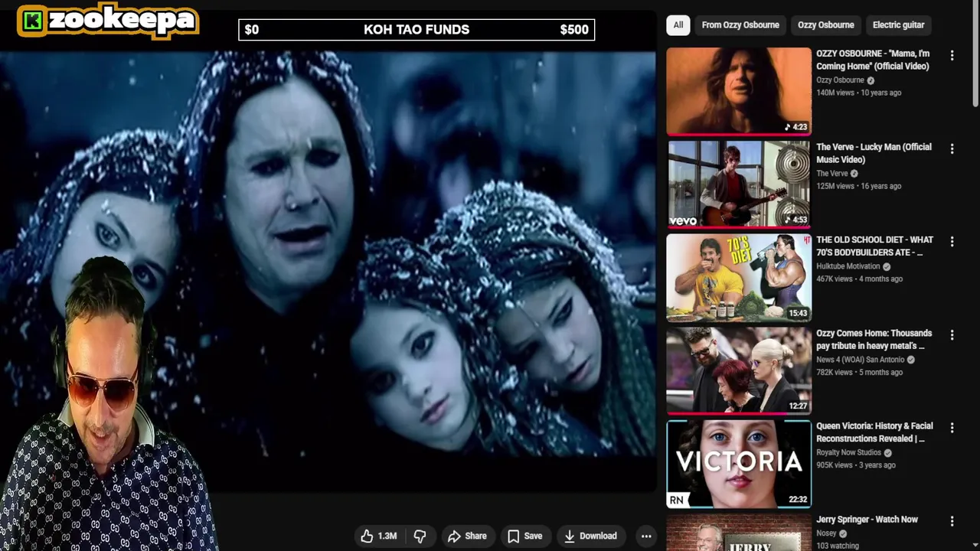
Task: Open Mama, I'm Coming Home video thumbnail
Action: pos(739,91)
